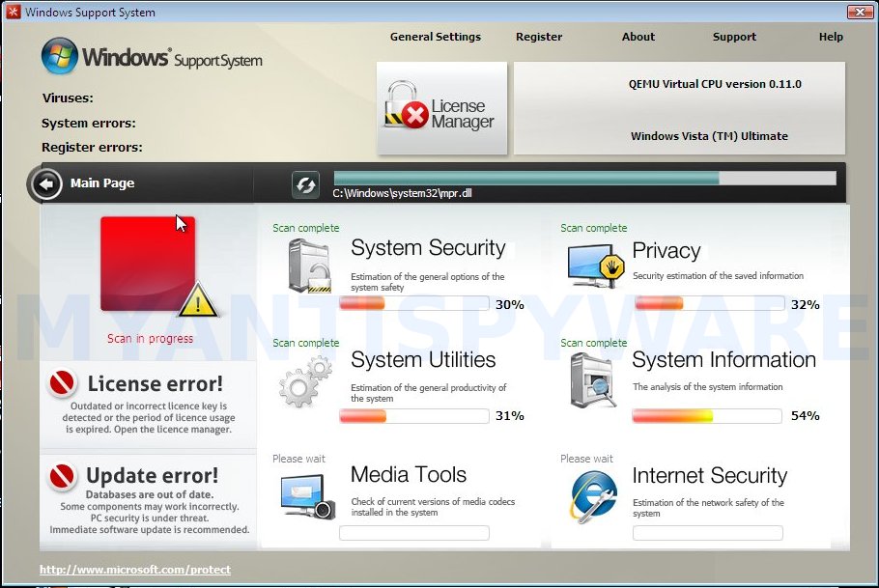
Task: Click the License Manager text
Action: [x=463, y=114]
